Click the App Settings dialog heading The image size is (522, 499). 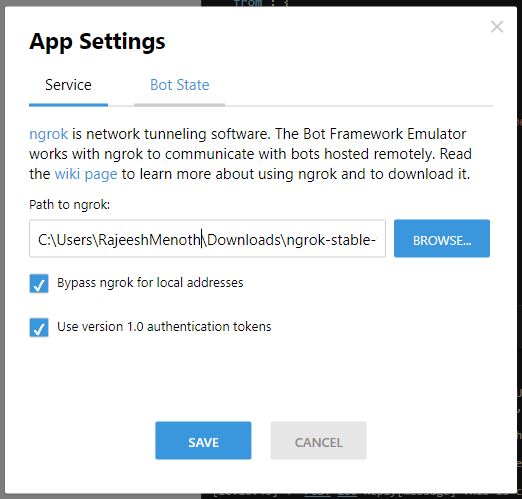(x=97, y=42)
